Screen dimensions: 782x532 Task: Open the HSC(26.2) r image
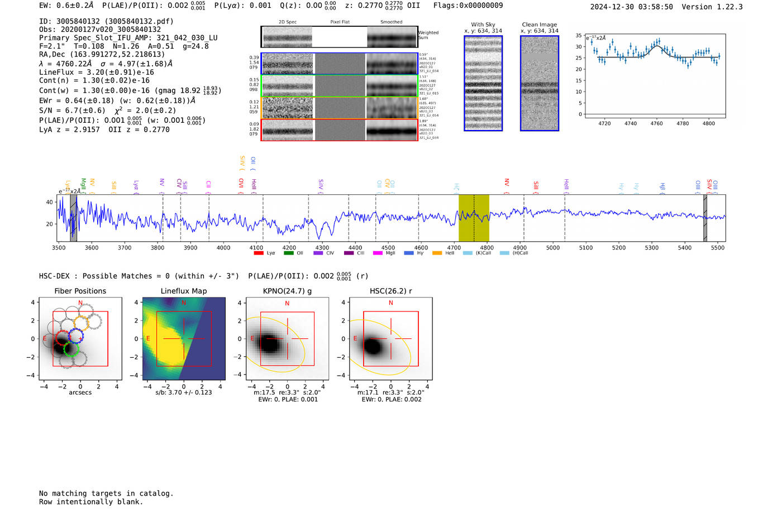coord(390,338)
